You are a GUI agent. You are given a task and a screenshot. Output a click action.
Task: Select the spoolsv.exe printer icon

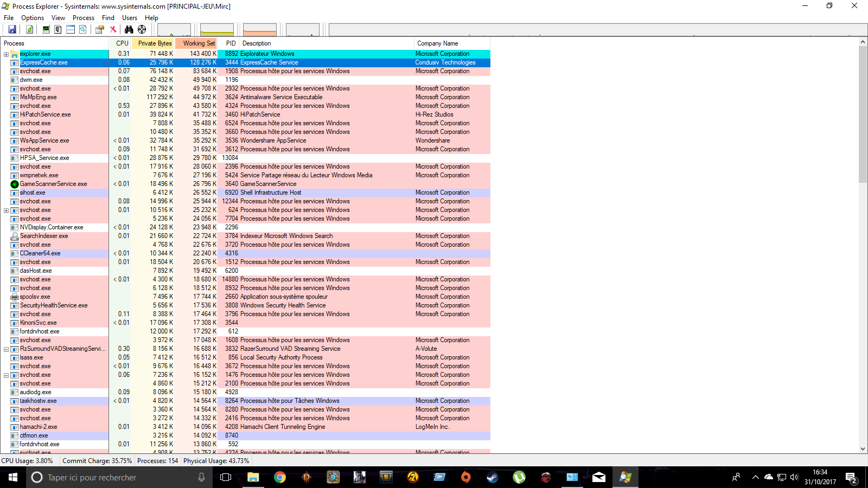(15, 297)
